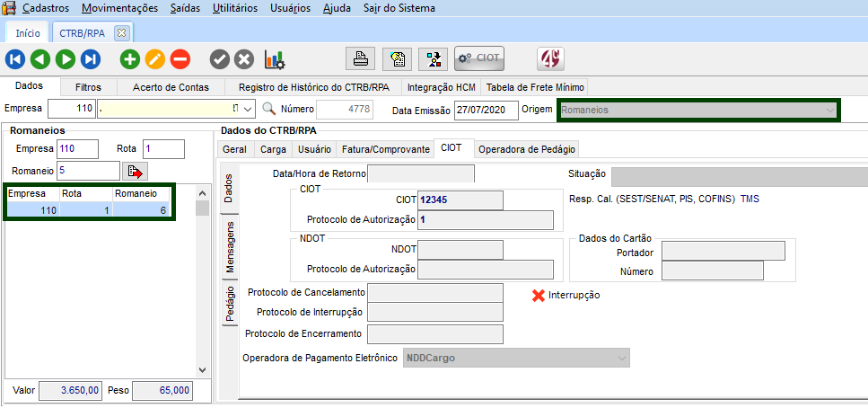
Task: Open Tabela de Frete Mínimo tab
Action: tap(534, 87)
